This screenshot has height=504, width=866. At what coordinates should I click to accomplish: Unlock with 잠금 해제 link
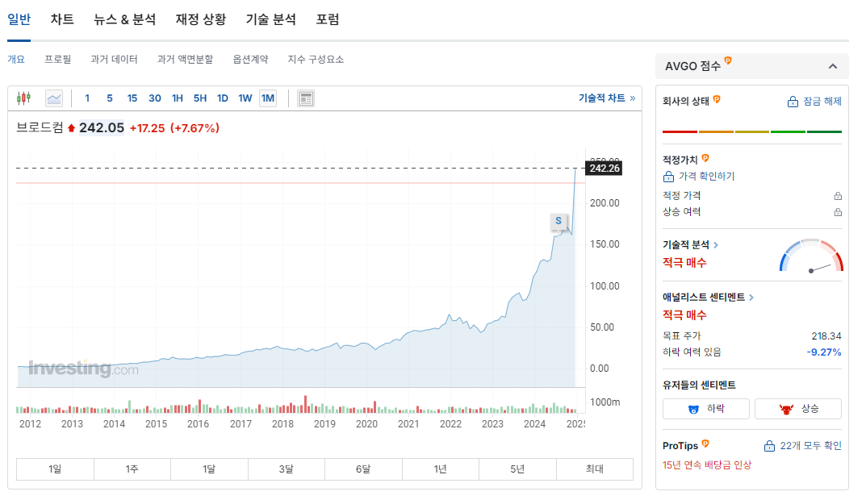(x=814, y=102)
